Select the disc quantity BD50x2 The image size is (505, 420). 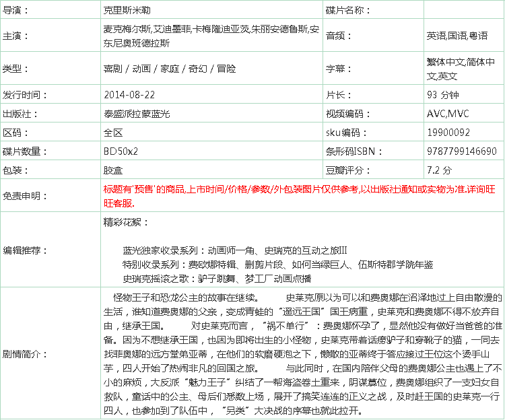pyautogui.click(x=120, y=151)
